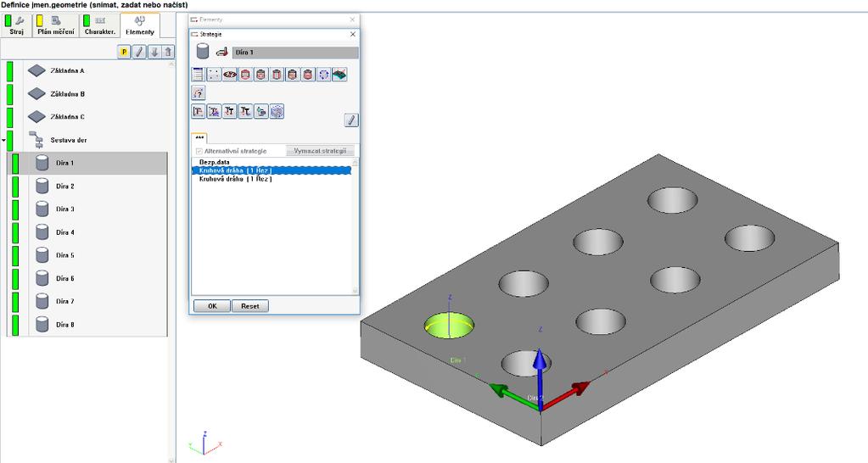Click the pencil icon above the element list
868x463 pixels.
[139, 52]
